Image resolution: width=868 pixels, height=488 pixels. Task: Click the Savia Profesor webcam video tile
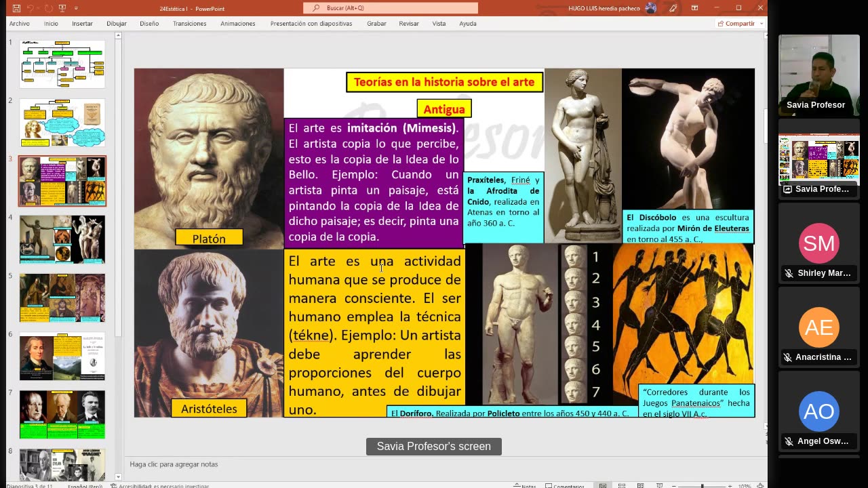click(818, 75)
